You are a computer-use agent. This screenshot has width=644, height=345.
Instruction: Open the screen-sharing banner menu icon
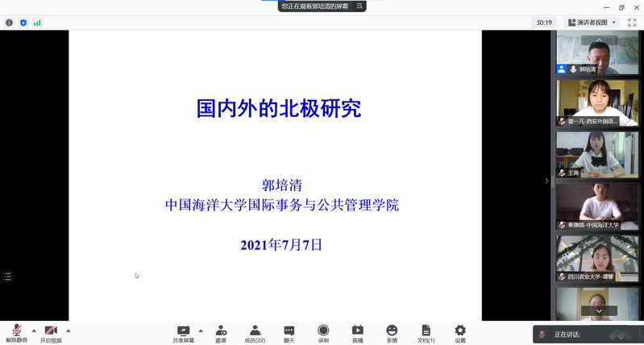point(359,6)
